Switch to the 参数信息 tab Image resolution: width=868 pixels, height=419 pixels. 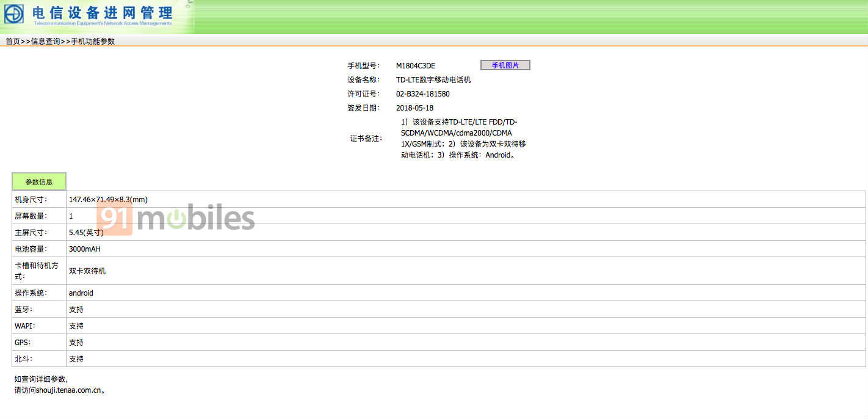[38, 182]
